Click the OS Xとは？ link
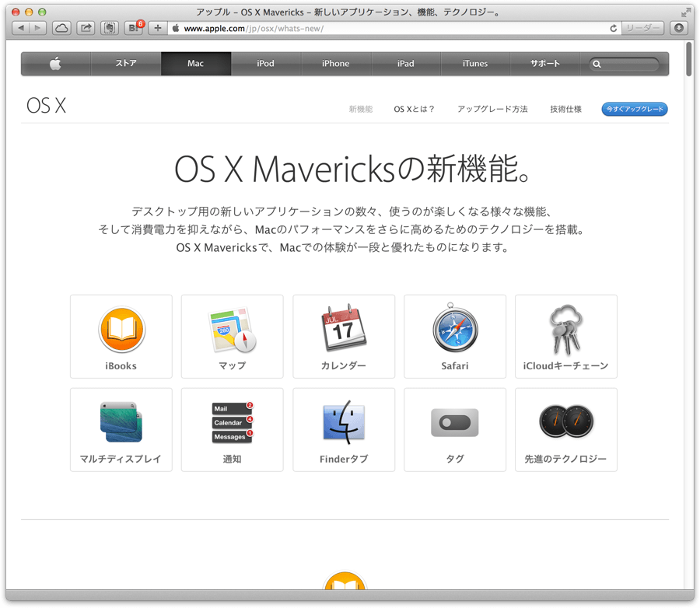Screen dimensions: 700x608 [414, 109]
